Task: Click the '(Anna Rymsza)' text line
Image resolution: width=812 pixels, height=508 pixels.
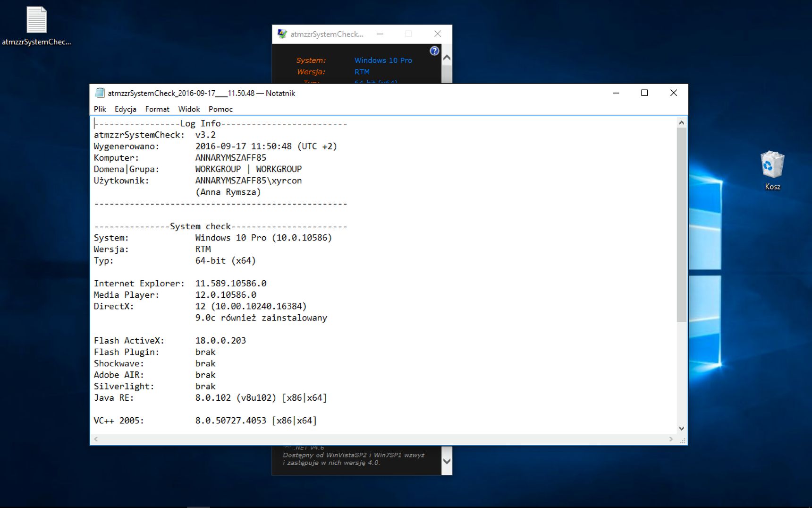Action: (228, 192)
